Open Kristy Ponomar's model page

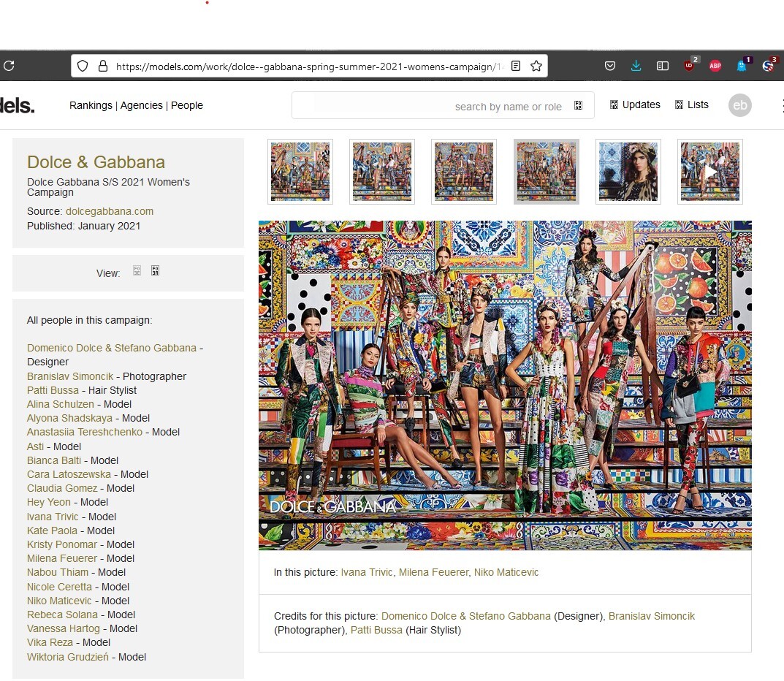coord(62,545)
